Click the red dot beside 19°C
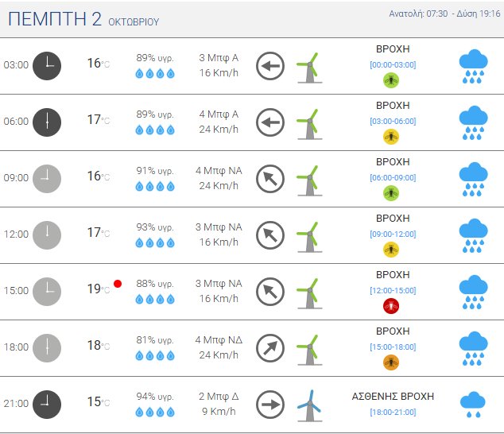Viewport: 504px width, 434px height. [x=118, y=284]
